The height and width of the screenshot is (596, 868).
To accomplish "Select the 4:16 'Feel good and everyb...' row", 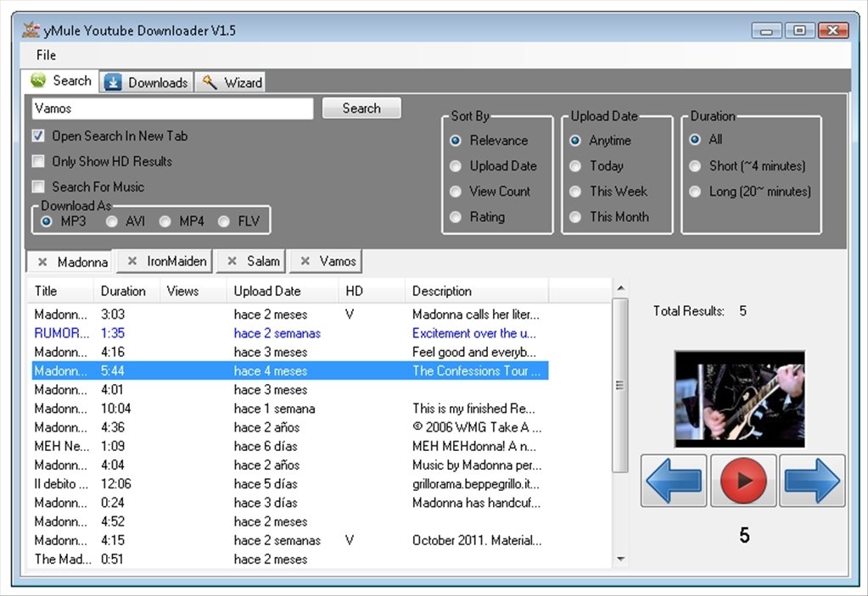I will 290,352.
